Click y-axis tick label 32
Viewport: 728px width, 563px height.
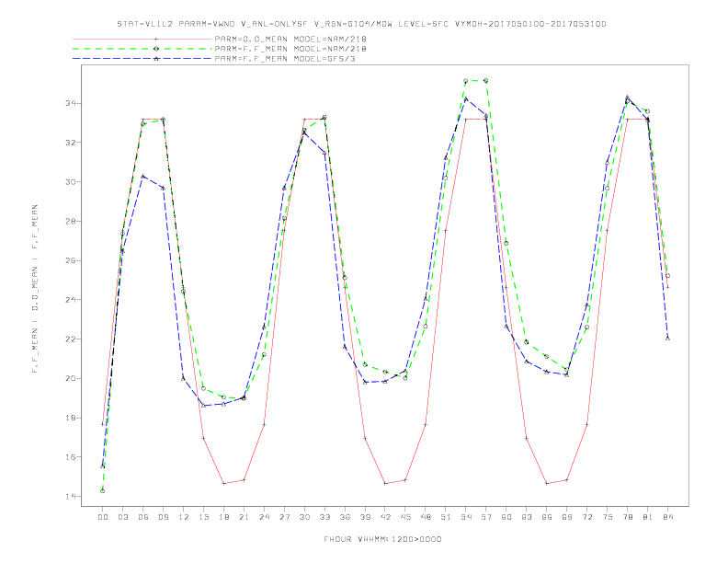coord(70,143)
